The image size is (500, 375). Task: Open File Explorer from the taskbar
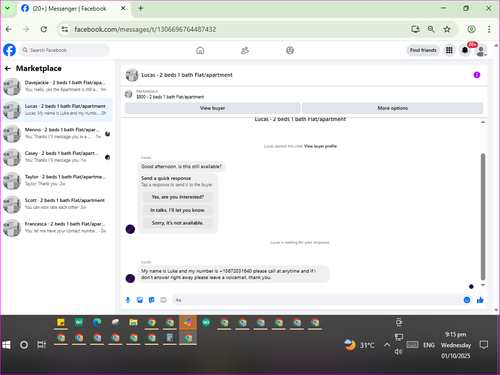click(133, 322)
